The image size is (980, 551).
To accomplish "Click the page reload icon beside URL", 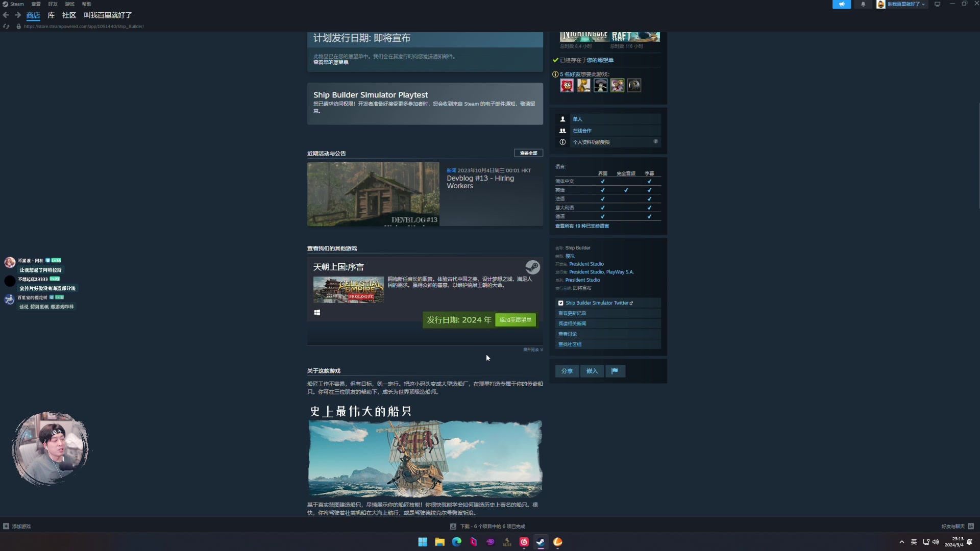I will click(x=6, y=27).
